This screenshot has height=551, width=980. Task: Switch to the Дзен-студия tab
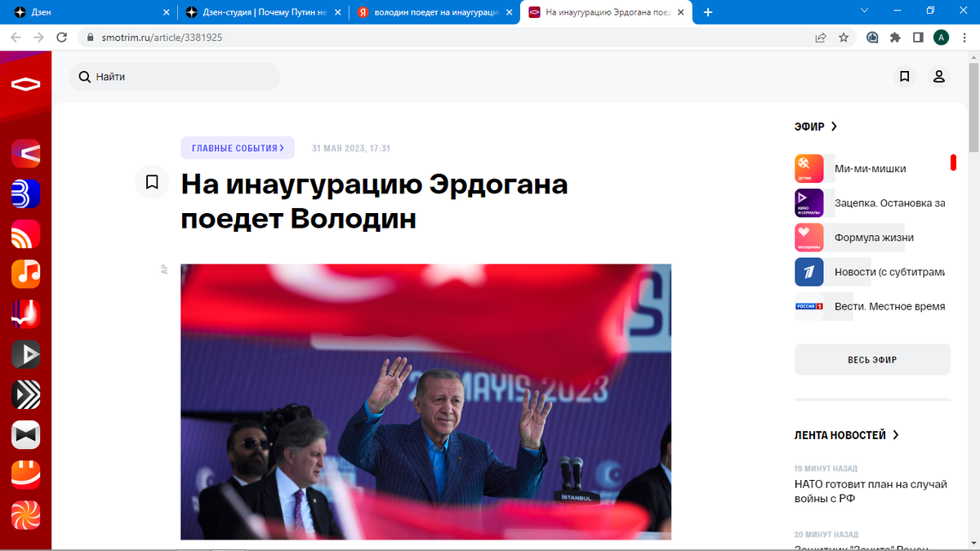tap(261, 12)
